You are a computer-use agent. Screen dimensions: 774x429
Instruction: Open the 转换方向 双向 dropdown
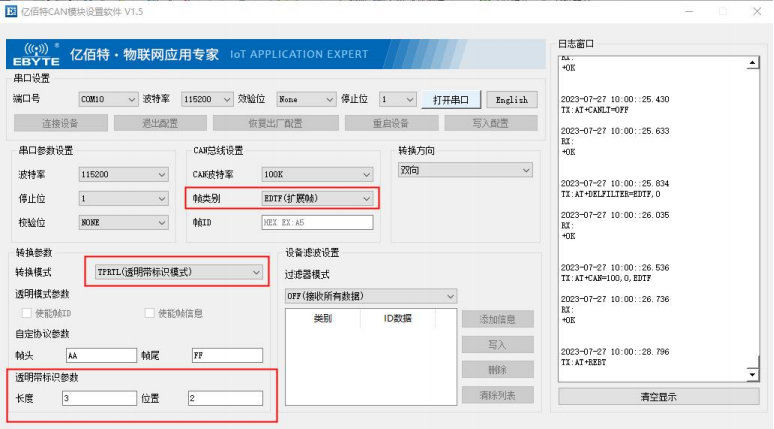[466, 171]
